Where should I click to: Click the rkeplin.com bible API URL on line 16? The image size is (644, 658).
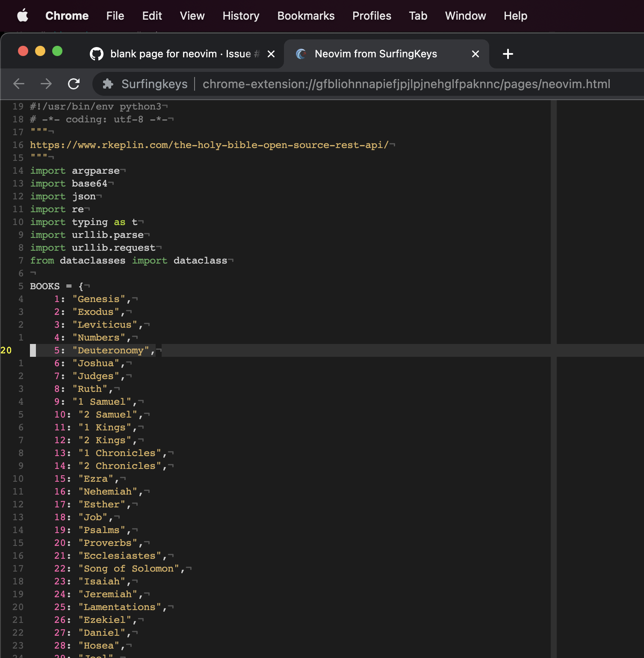click(210, 145)
